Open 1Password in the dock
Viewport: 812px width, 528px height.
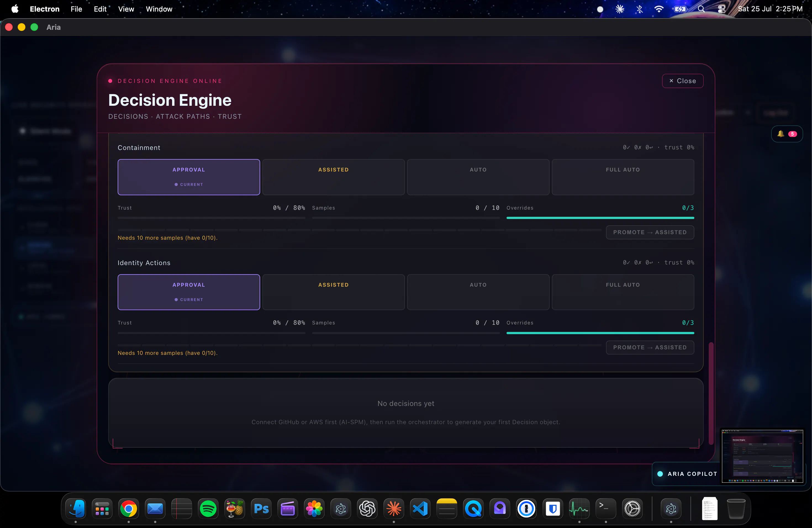(x=526, y=509)
